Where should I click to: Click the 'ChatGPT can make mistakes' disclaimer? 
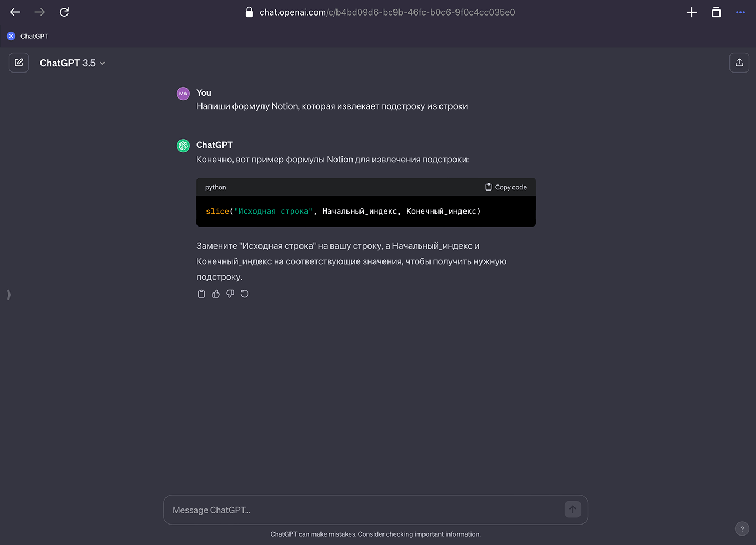click(x=375, y=534)
